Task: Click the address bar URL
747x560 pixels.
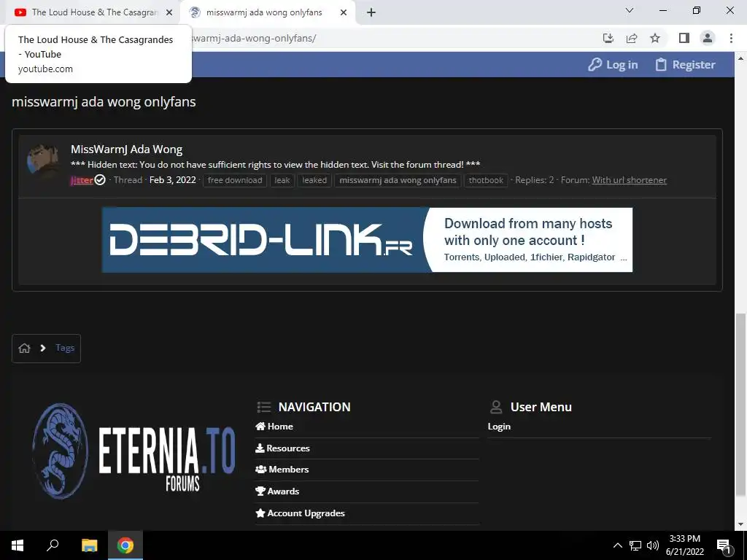Action: point(255,38)
